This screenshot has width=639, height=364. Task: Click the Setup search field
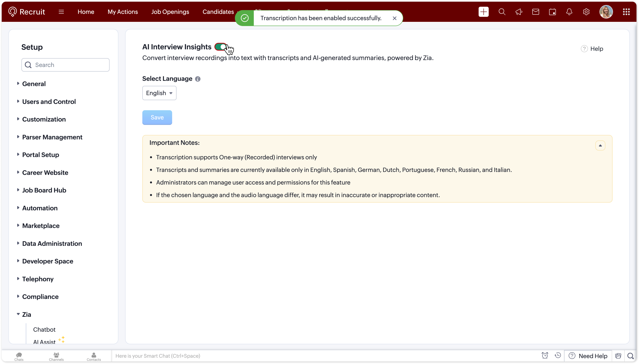66,65
